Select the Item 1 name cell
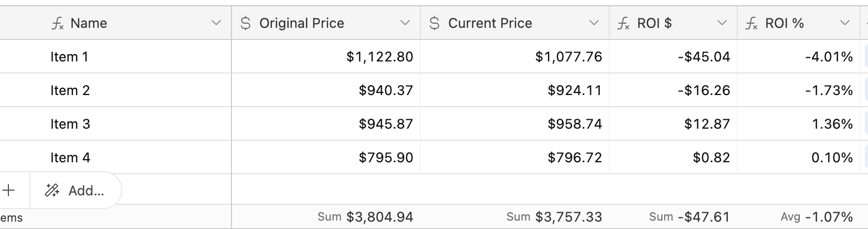Viewport: 868px width, 229px height. point(115,57)
